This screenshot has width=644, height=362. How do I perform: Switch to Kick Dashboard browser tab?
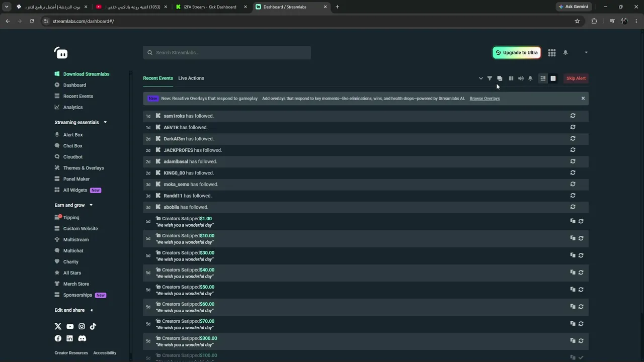pos(211,7)
